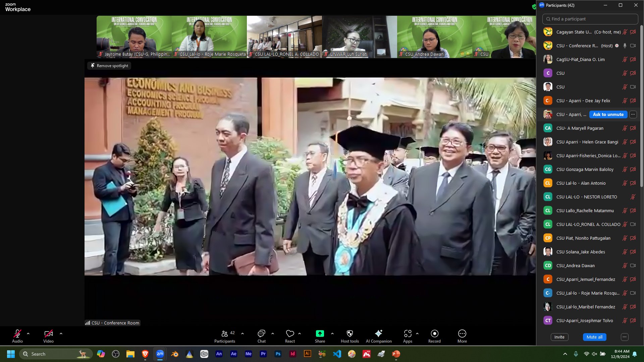Click the Mute all button
The width and height of the screenshot is (644, 362).
(594, 337)
